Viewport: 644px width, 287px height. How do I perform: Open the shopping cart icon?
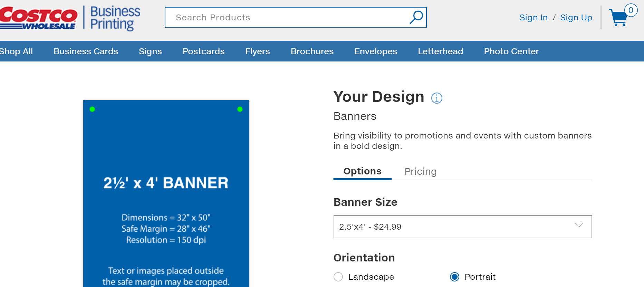(x=618, y=17)
